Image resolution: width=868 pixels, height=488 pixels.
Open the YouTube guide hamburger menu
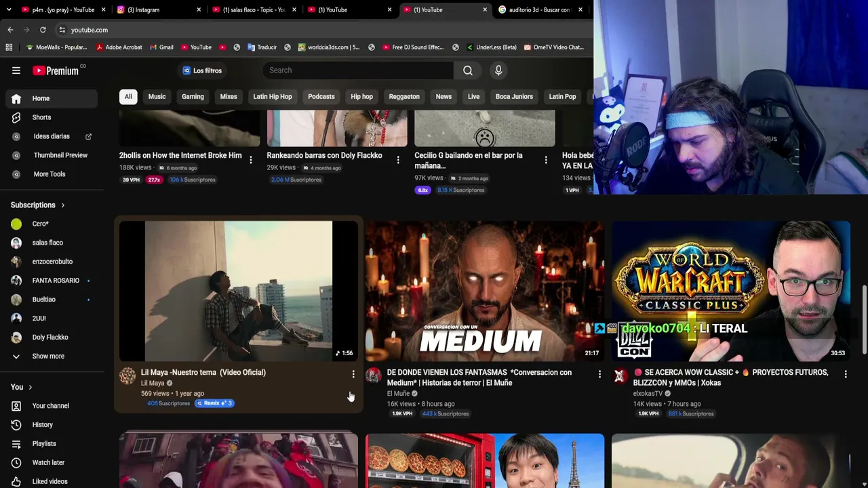(16, 70)
